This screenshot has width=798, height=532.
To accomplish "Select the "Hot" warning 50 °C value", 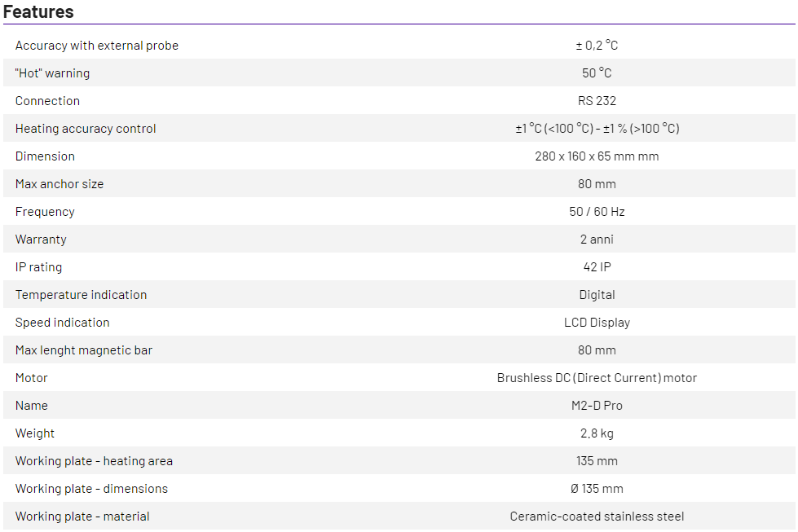I will pyautogui.click(x=597, y=73).
